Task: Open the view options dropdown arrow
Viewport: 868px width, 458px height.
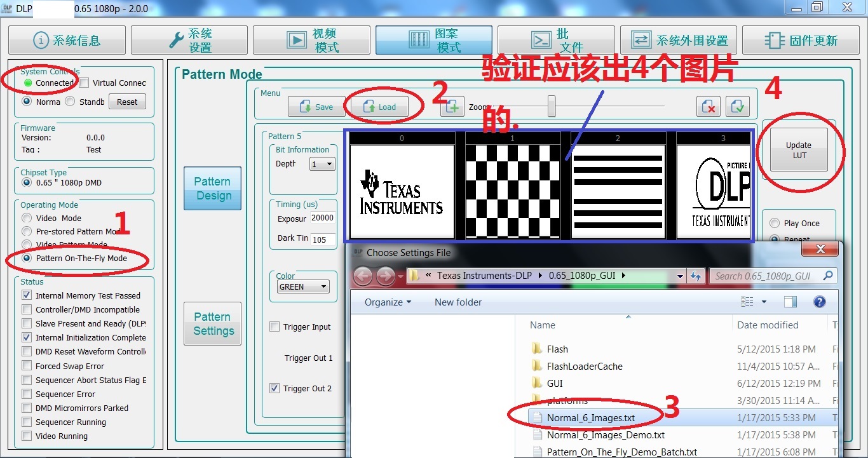Action: (x=764, y=302)
